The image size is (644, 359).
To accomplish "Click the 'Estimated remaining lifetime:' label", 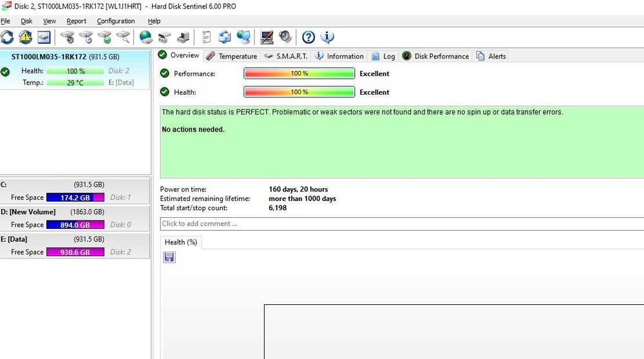I will 205,199.
